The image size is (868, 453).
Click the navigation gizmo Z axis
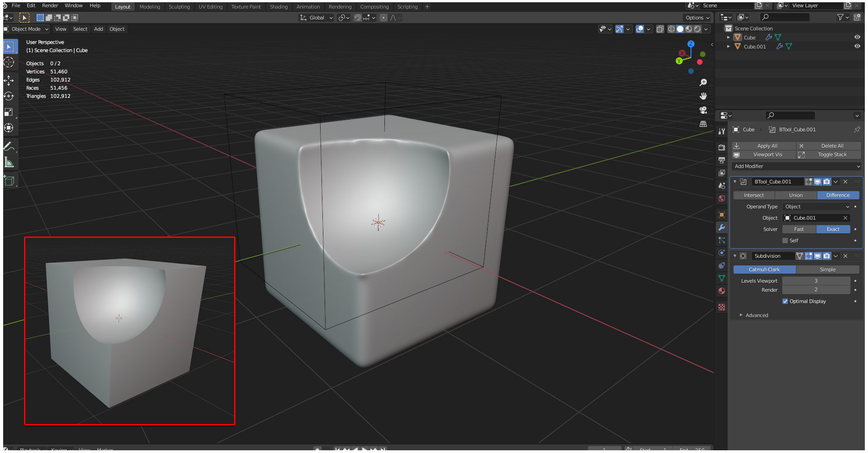coord(691,44)
